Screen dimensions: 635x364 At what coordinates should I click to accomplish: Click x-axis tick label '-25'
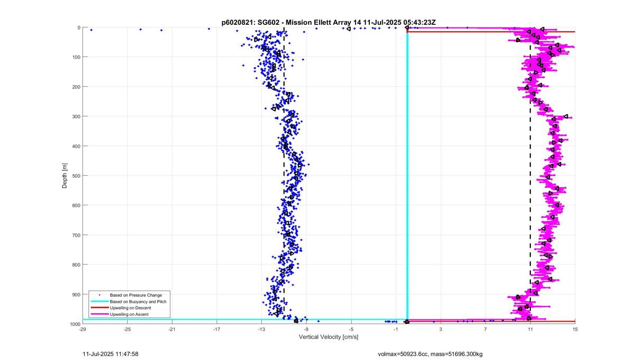[127, 329]
